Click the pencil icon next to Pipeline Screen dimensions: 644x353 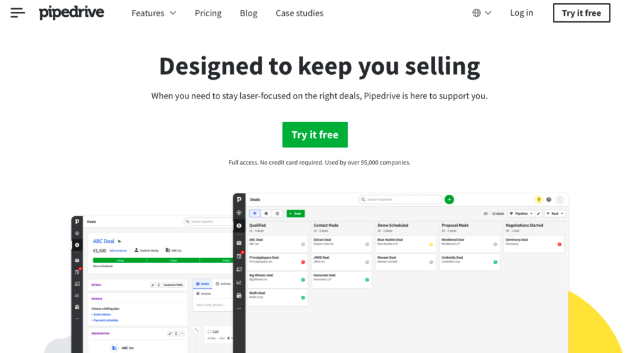(x=539, y=214)
